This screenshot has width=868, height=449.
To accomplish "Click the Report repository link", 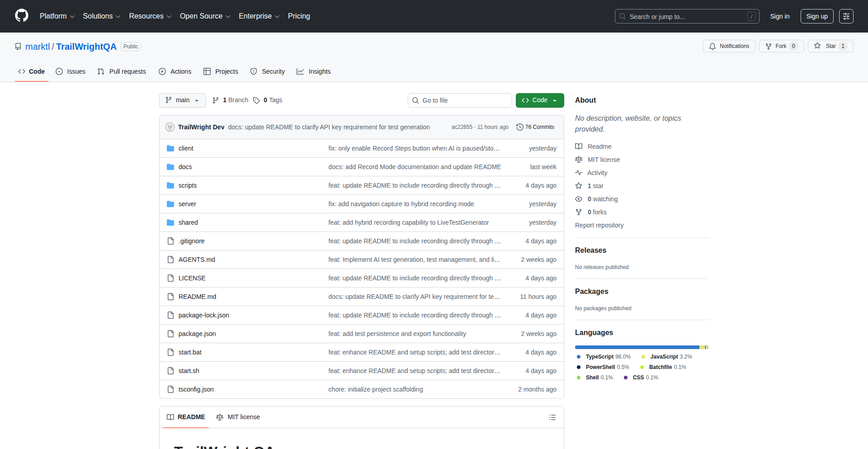I will tap(599, 225).
